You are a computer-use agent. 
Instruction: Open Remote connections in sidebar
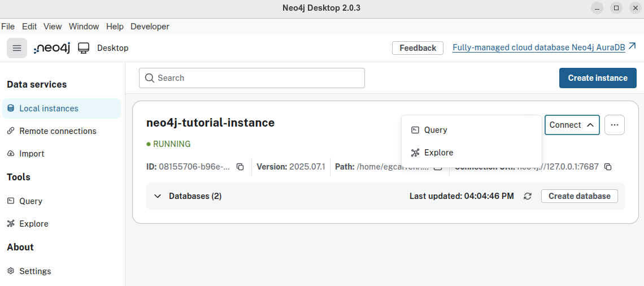58,131
